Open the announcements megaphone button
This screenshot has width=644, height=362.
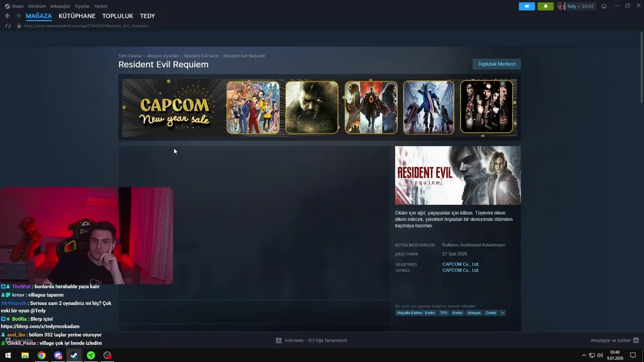coord(527,6)
